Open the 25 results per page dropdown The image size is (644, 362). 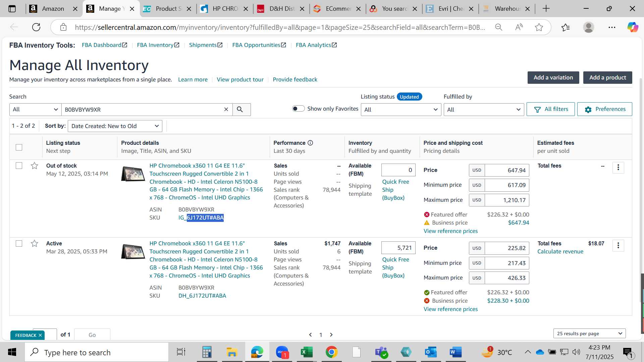[x=589, y=334]
